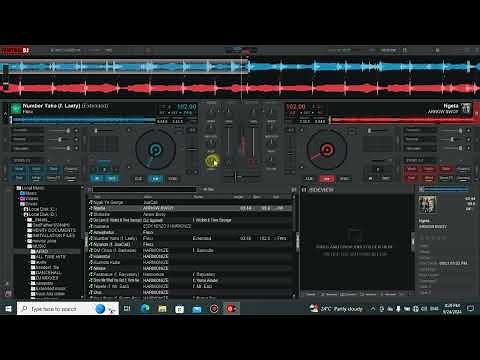Click the weather widget showing Partly cloudy
This screenshot has width=480, height=360.
click(x=336, y=309)
